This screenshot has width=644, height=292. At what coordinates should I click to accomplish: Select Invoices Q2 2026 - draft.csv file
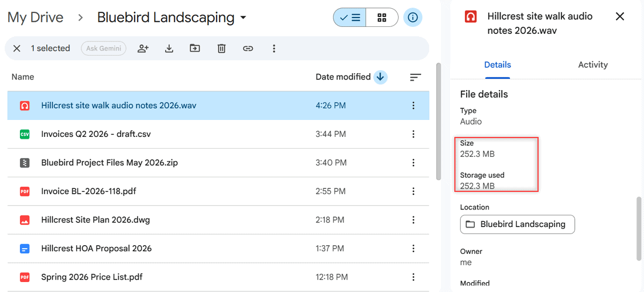(x=218, y=134)
